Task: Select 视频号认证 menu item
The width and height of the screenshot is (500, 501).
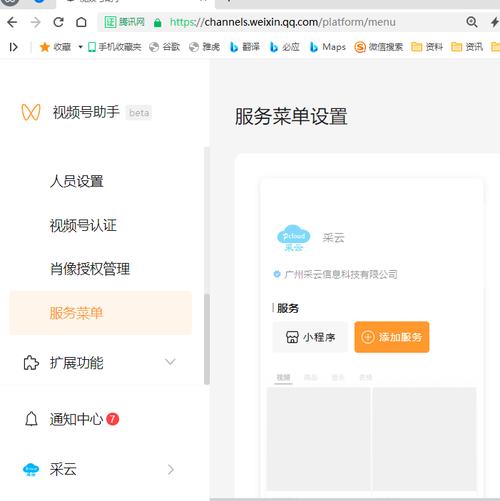Action: (x=83, y=225)
